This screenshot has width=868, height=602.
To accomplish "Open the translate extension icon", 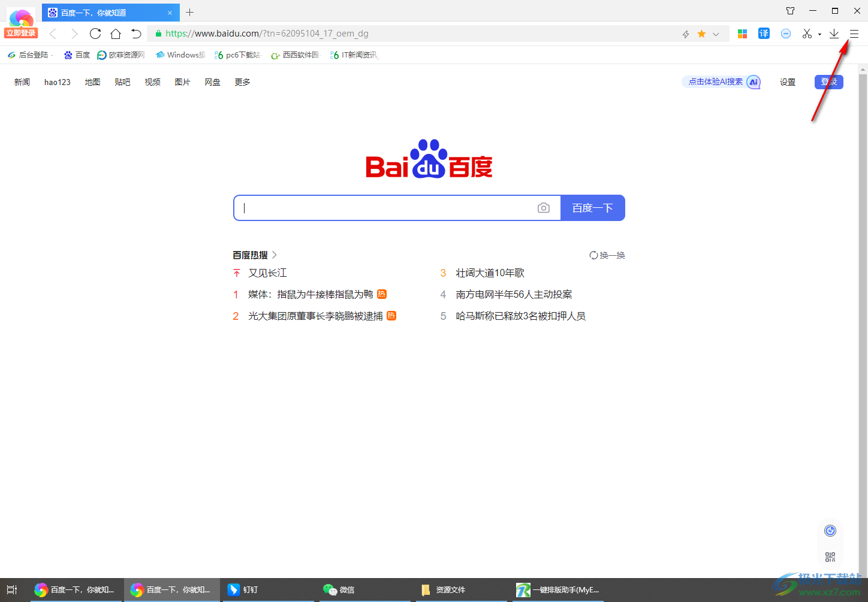I will coord(764,34).
